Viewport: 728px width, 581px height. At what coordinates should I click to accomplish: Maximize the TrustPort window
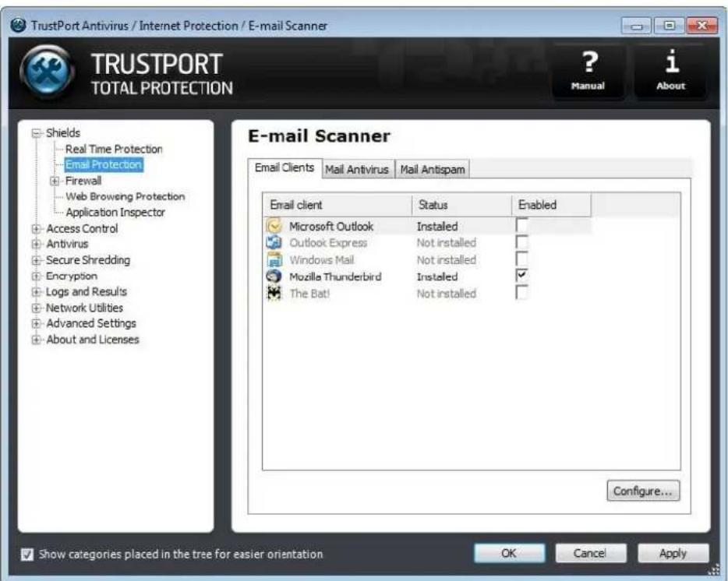(x=669, y=26)
